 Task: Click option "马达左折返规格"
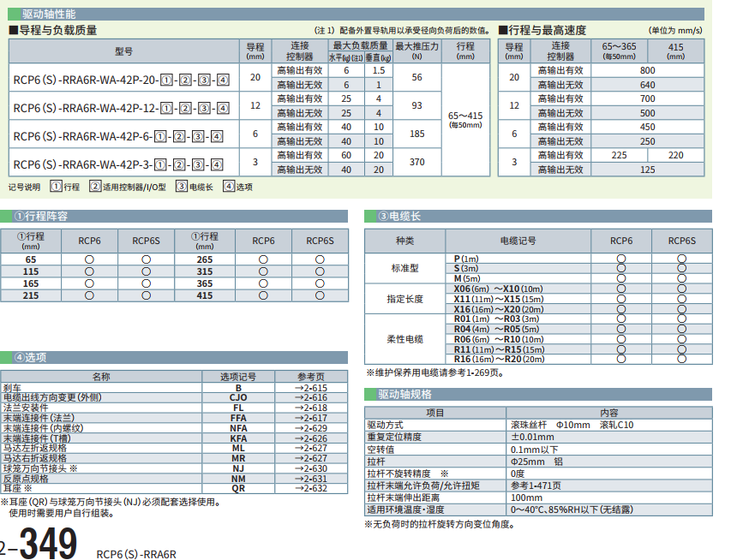click(x=35, y=448)
